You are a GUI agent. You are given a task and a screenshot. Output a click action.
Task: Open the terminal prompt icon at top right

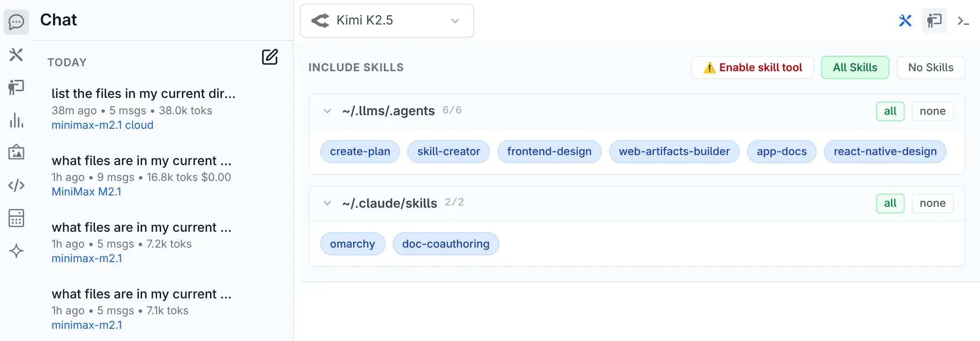963,21
